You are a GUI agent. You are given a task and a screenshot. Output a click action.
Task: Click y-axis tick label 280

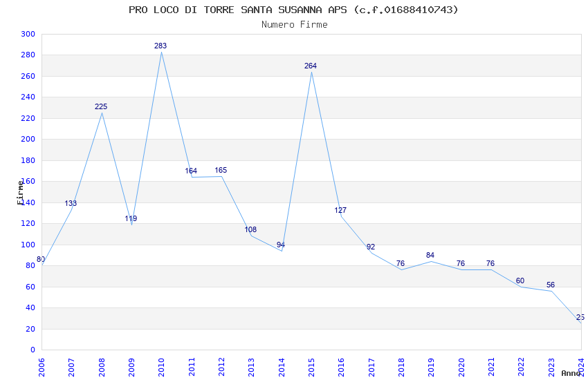[x=28, y=55]
